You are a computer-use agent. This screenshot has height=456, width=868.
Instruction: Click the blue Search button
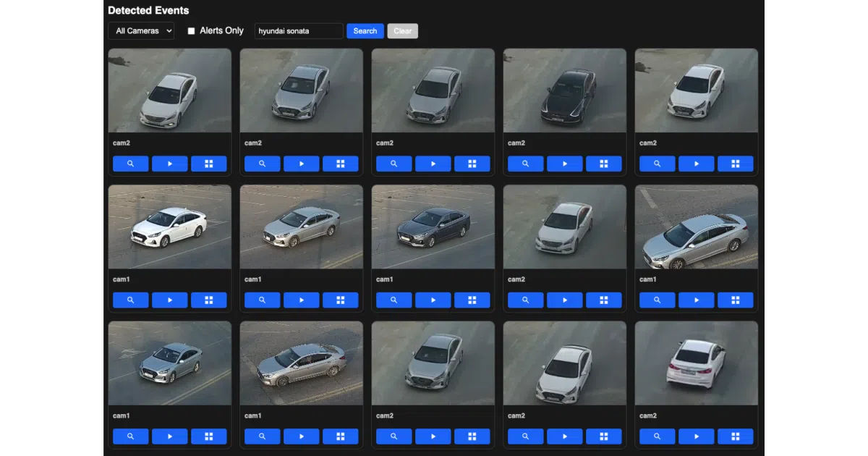tap(365, 31)
